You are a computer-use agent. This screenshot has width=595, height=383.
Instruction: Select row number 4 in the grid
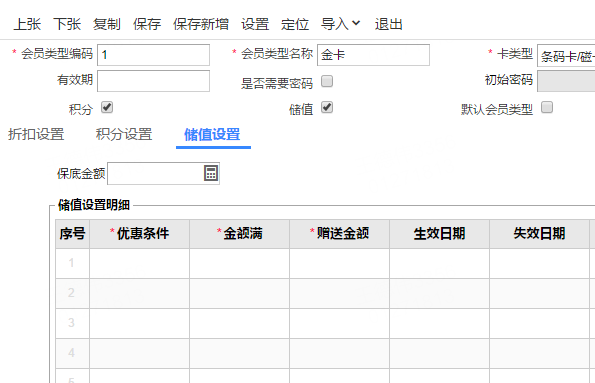(x=72, y=353)
